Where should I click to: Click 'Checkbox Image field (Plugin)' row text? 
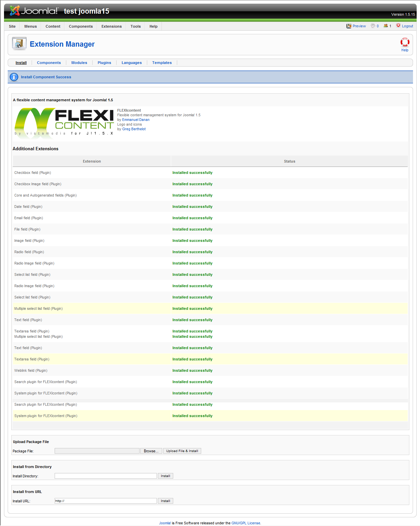(x=38, y=184)
